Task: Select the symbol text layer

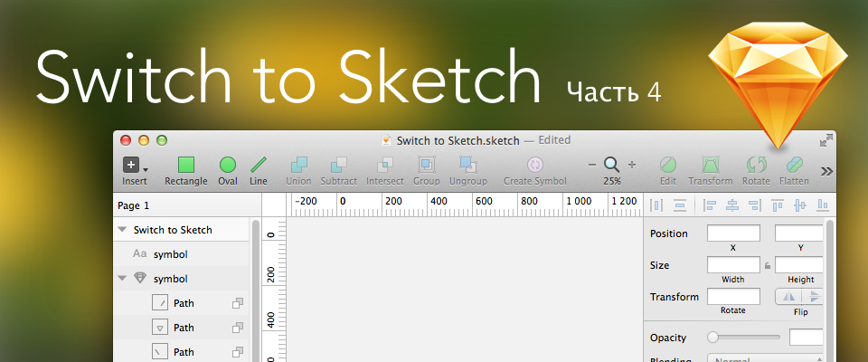Action: [x=182, y=254]
